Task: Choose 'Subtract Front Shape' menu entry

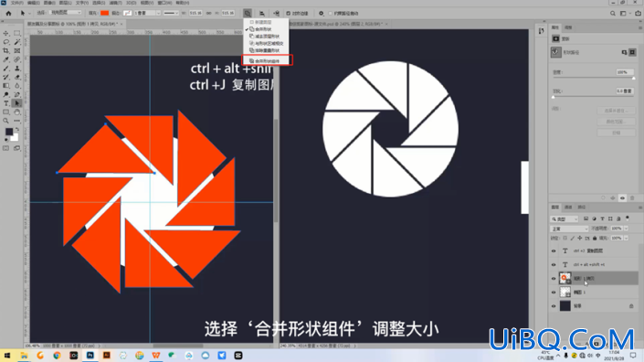Action: 267,37
